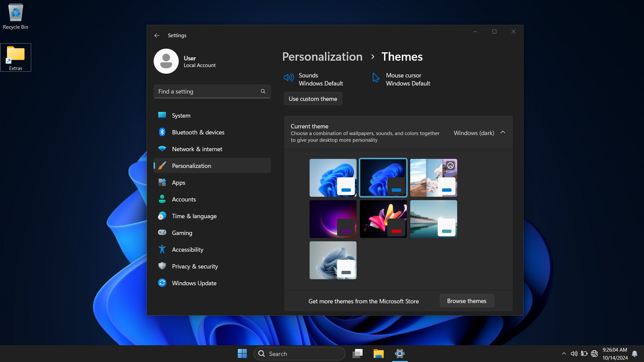The width and height of the screenshot is (644, 362).
Task: Open Time & language settings
Action: point(212,216)
